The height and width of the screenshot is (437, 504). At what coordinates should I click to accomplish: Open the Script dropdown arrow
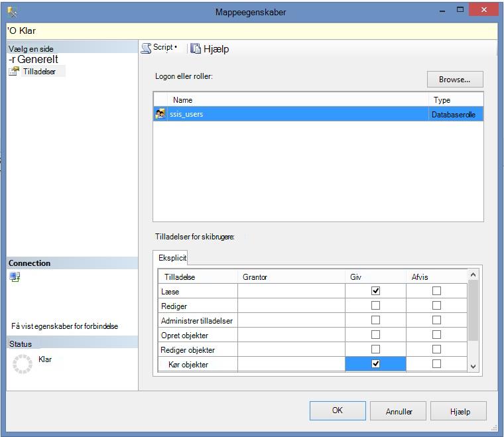(176, 47)
